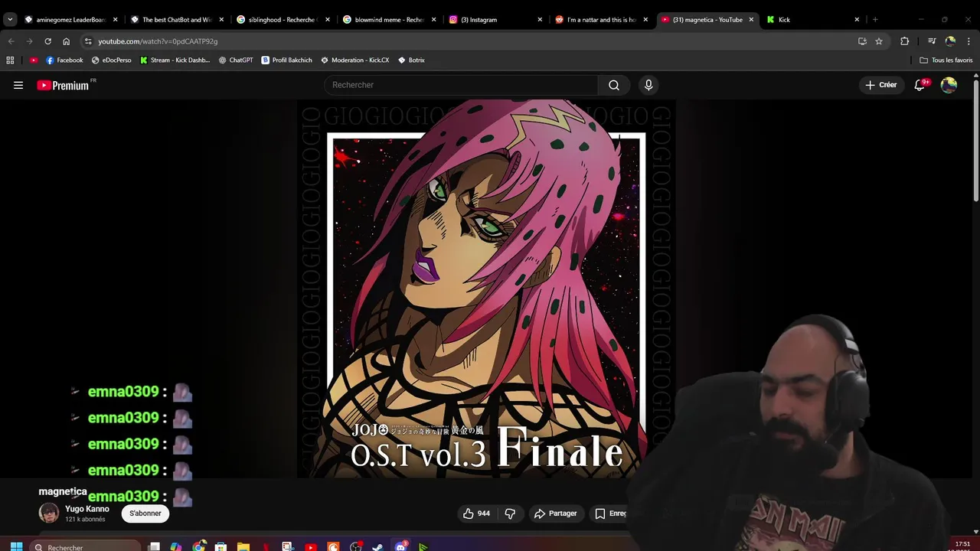Viewport: 980px width, 551px height.
Task: Reload the page with refresh icon
Action: tap(47, 41)
